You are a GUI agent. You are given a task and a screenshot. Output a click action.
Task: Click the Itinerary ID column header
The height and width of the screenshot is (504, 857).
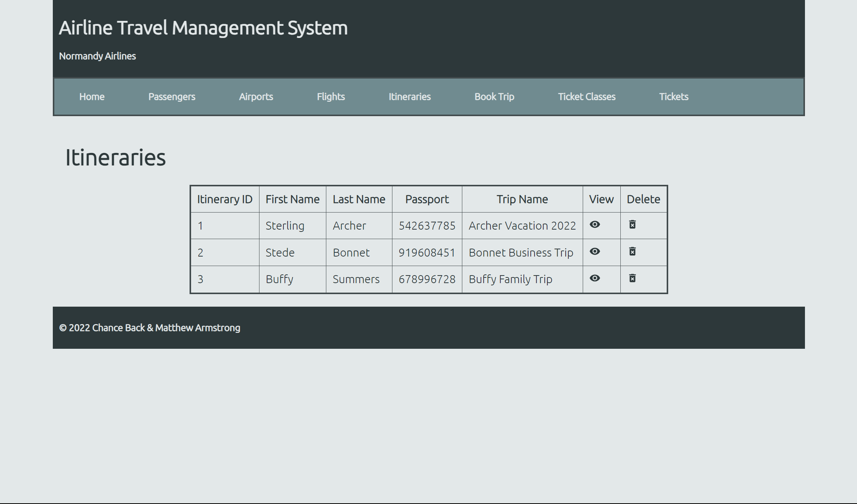pyautogui.click(x=225, y=198)
